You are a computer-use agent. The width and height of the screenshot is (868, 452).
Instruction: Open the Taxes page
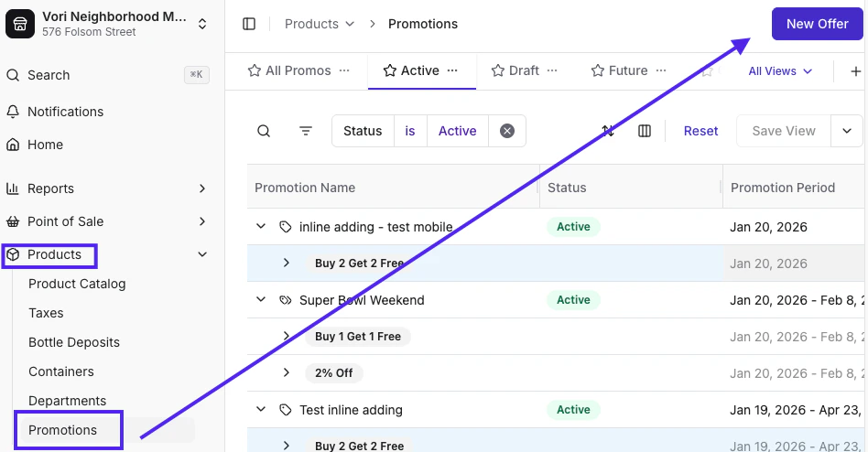pyautogui.click(x=46, y=313)
